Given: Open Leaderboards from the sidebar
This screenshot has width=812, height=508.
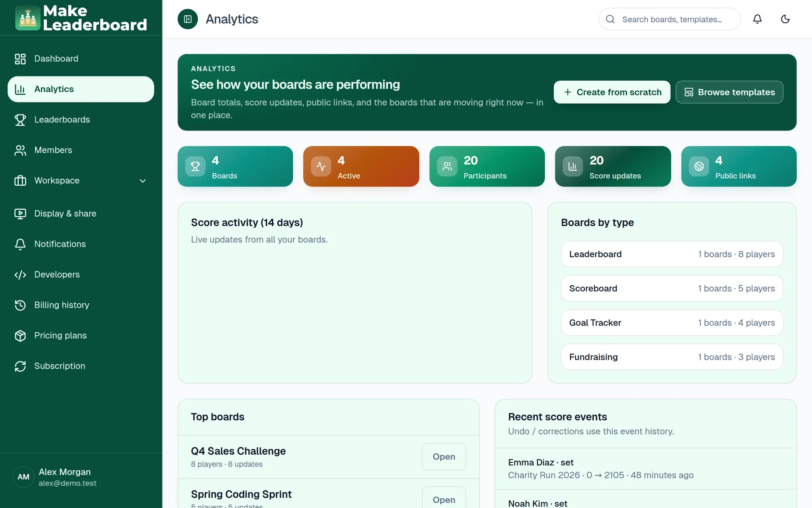Looking at the screenshot, I should click(x=81, y=120).
